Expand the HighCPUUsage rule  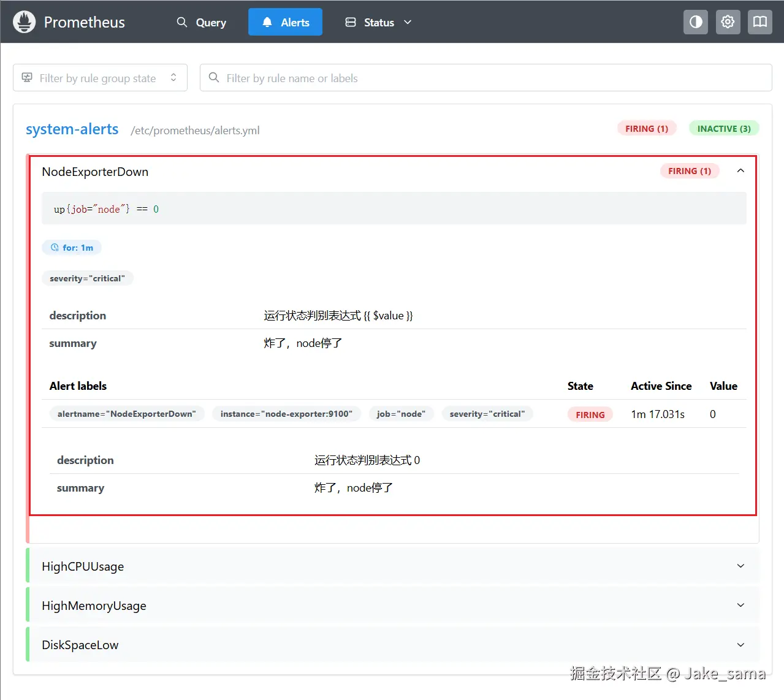[740, 566]
